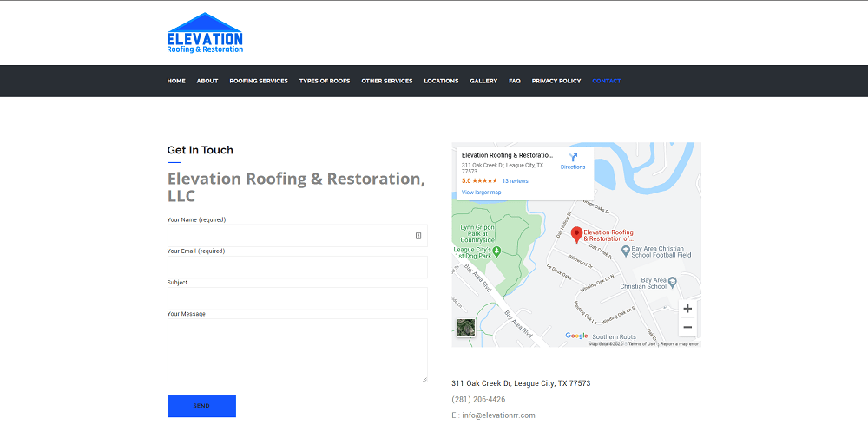The height and width of the screenshot is (431, 868).
Task: Switch to satellite view thumbnail on map
Action: 466,328
